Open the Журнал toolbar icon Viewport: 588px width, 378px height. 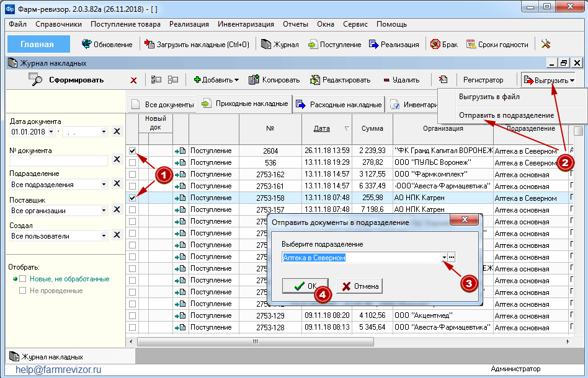[x=266, y=44]
